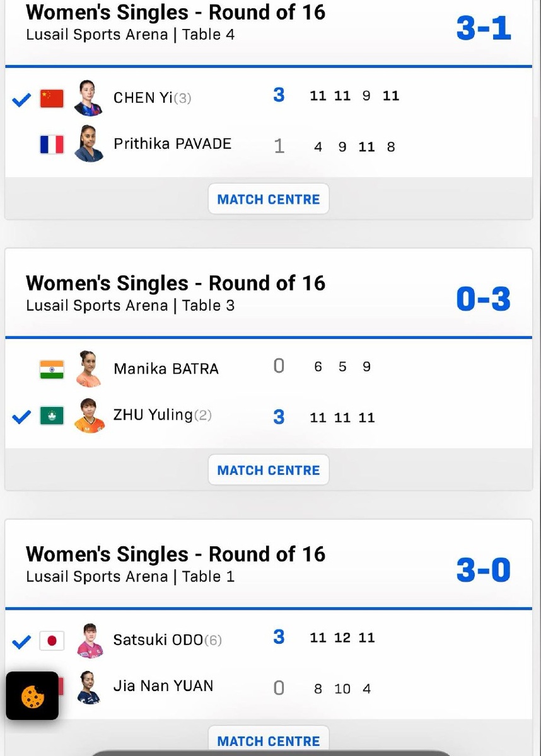Open cookie settings icon
The height and width of the screenshot is (756, 541).
click(x=32, y=696)
